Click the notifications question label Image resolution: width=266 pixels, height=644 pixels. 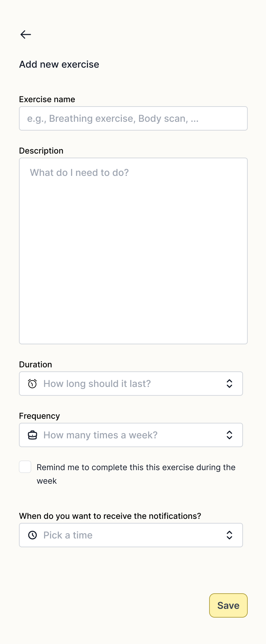[110, 516]
